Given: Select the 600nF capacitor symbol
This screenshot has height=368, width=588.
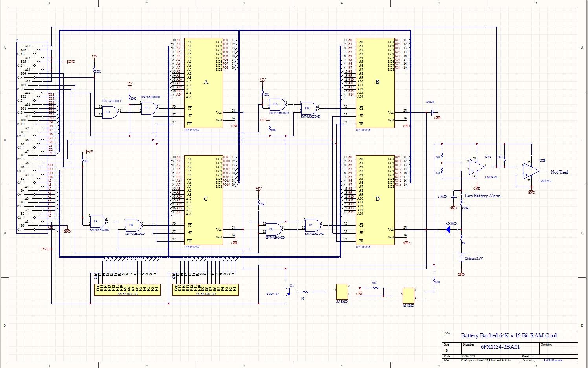Looking at the screenshot, I should [432, 112].
